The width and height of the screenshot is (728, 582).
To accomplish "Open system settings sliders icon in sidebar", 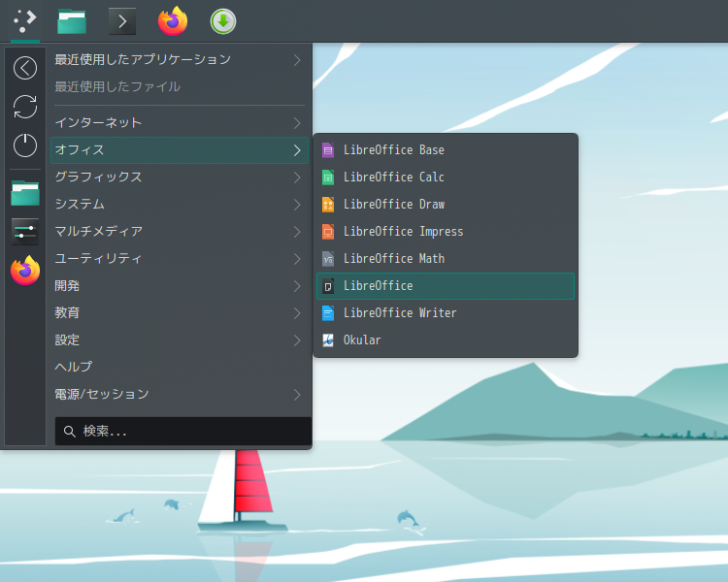I will [x=25, y=232].
